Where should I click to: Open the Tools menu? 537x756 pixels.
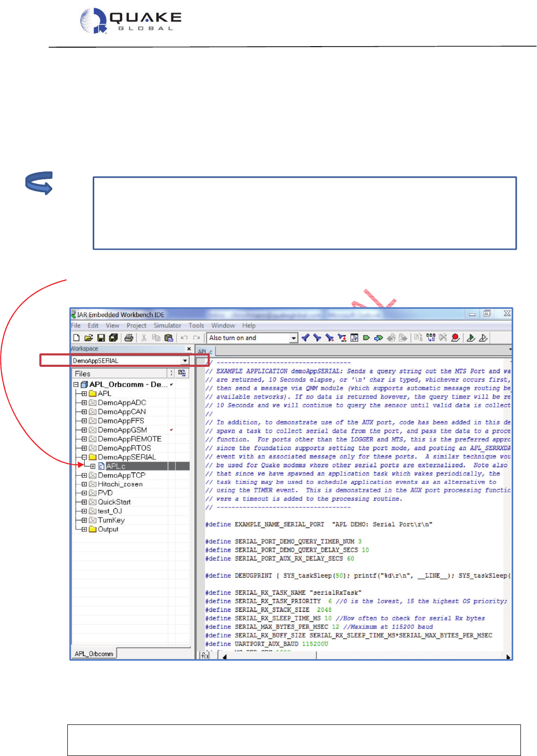point(196,325)
